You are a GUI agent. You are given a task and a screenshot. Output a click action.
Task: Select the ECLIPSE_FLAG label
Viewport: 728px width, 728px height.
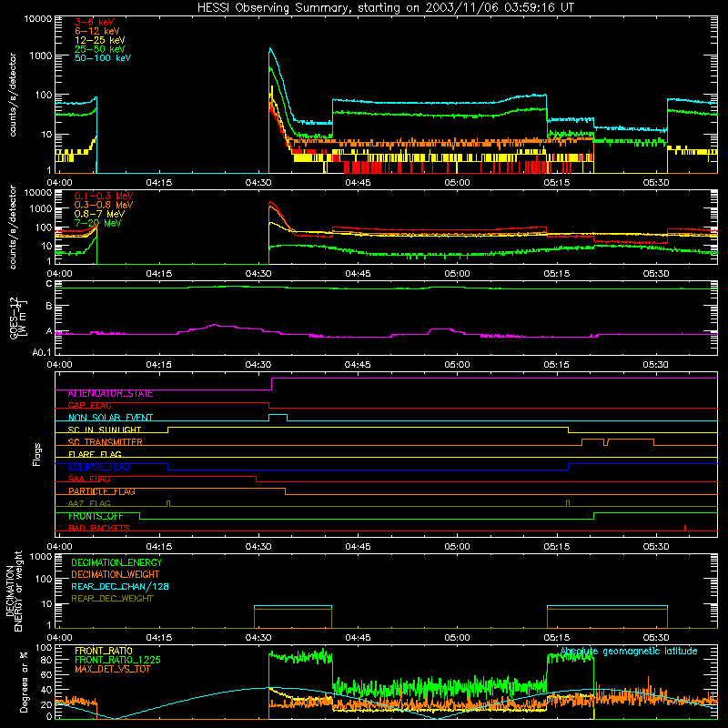pyautogui.click(x=99, y=467)
